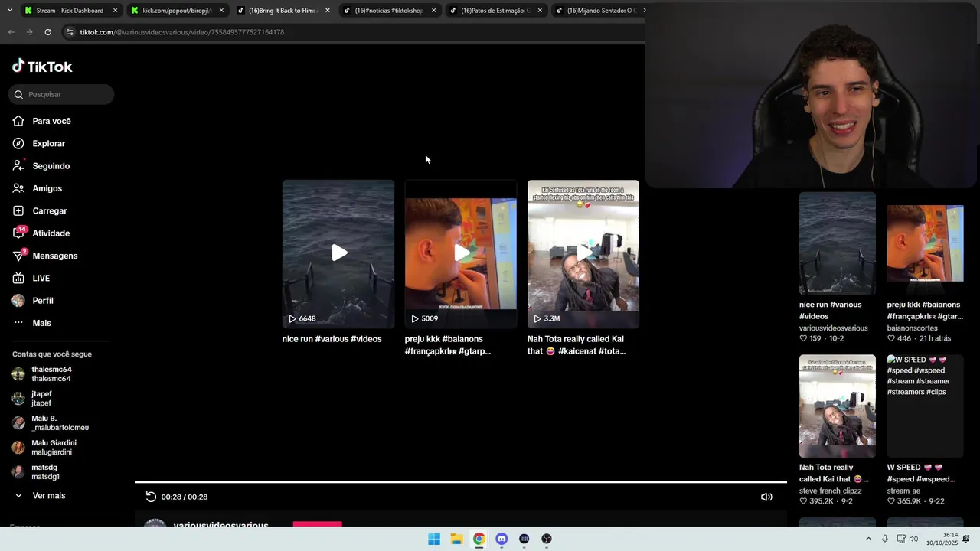The width and height of the screenshot is (980, 551).
Task: Open File Explorer from taskbar
Action: tap(456, 539)
